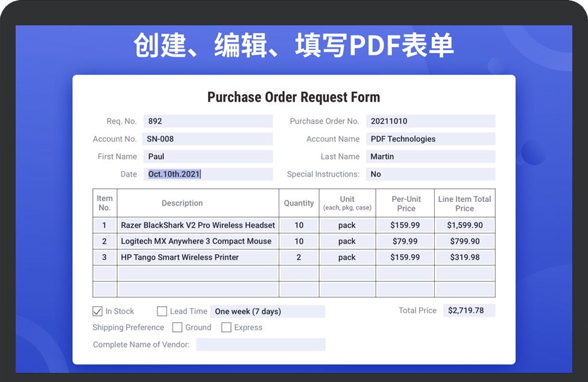588x382 pixels.
Task: Edit the Special Instructions field
Action: 431,174
